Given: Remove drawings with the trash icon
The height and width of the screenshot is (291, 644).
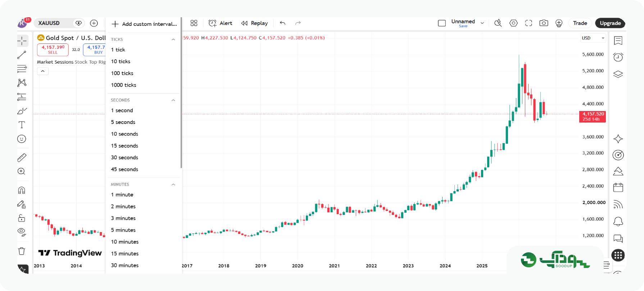Looking at the screenshot, I should [x=22, y=251].
